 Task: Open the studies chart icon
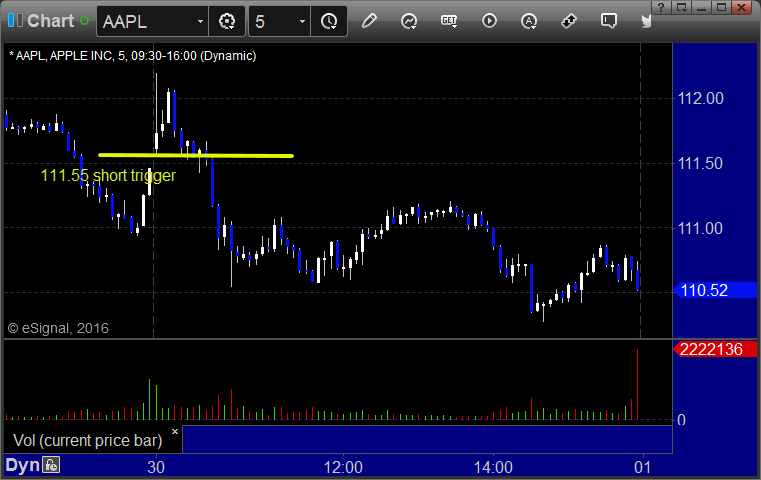[409, 21]
